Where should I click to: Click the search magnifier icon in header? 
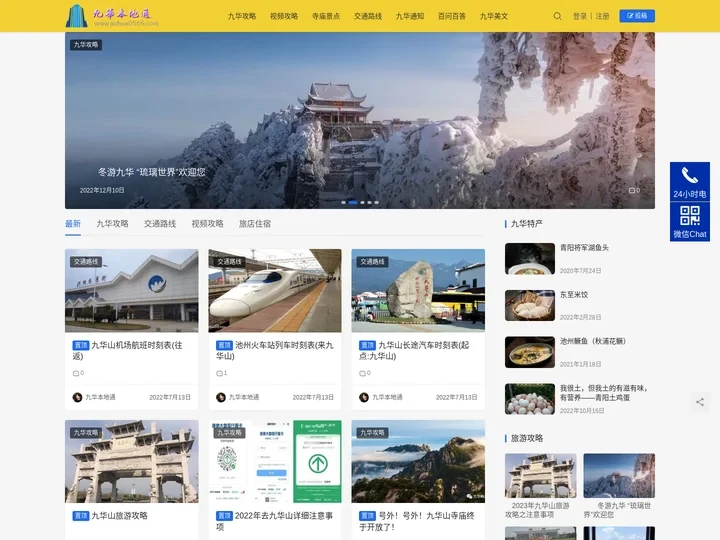[557, 16]
